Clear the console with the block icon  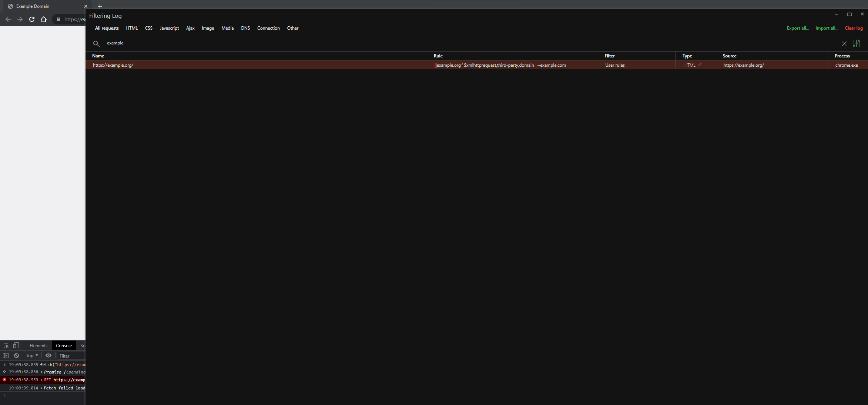[x=16, y=355]
